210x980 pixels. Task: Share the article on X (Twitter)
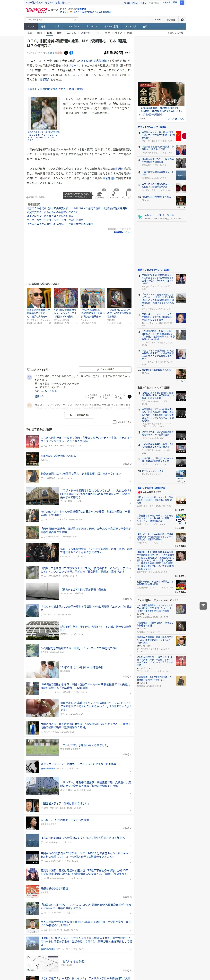tap(66, 53)
